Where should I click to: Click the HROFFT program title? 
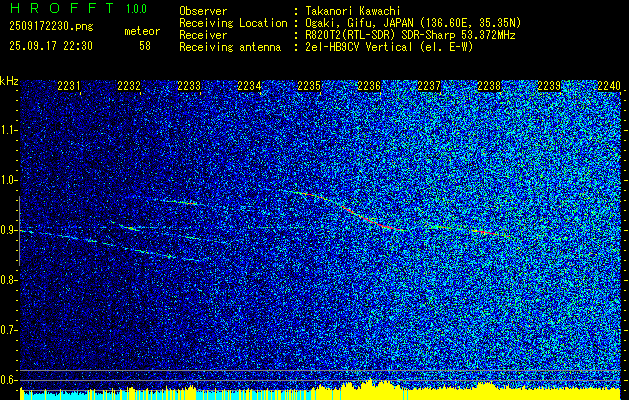click(x=63, y=8)
